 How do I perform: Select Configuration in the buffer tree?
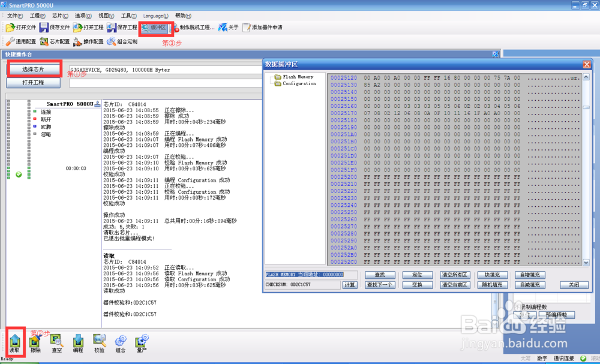click(x=301, y=83)
